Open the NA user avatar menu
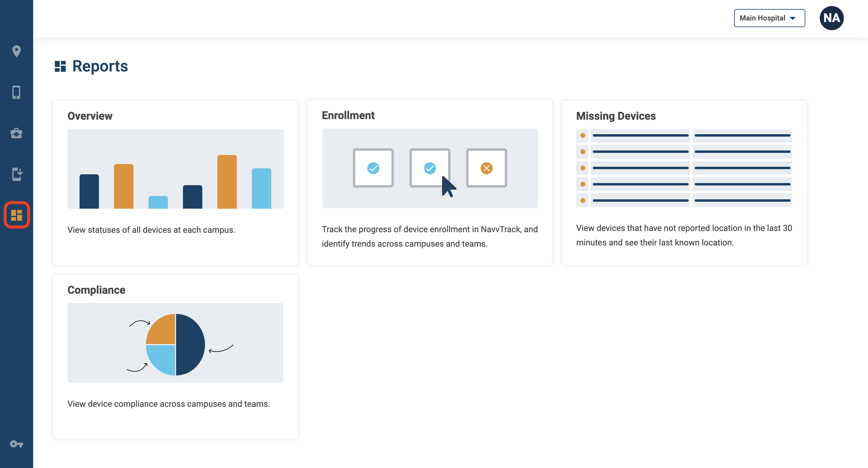 831,18
